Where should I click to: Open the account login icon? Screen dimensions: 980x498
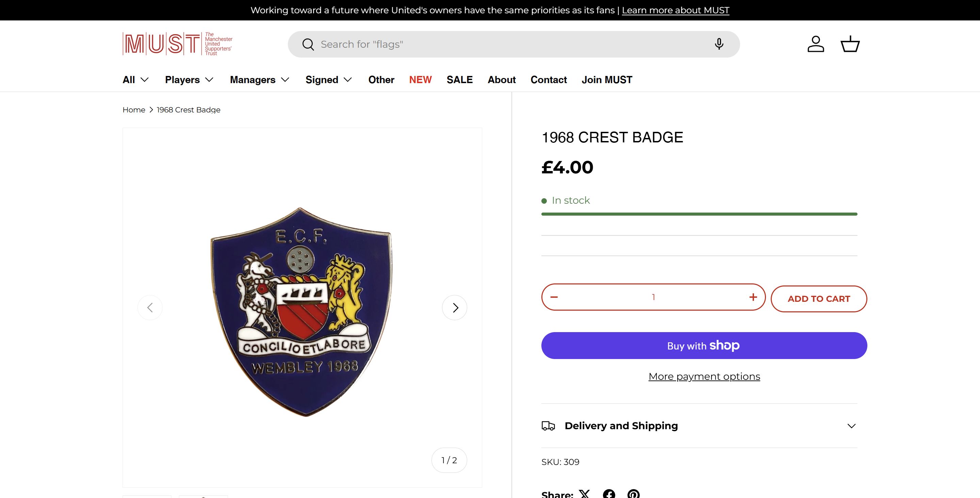pyautogui.click(x=816, y=44)
